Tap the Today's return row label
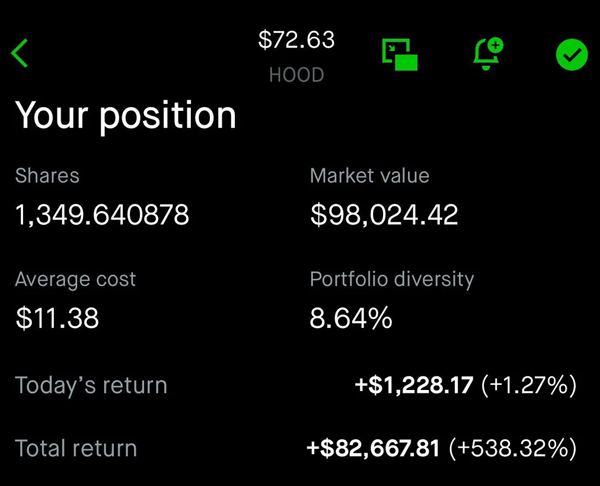 tap(91, 385)
